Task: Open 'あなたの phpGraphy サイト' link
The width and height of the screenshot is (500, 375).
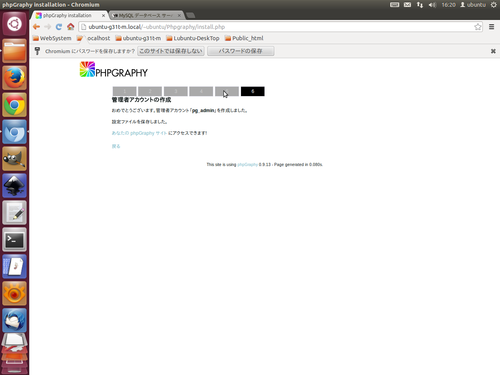Action: (139, 133)
